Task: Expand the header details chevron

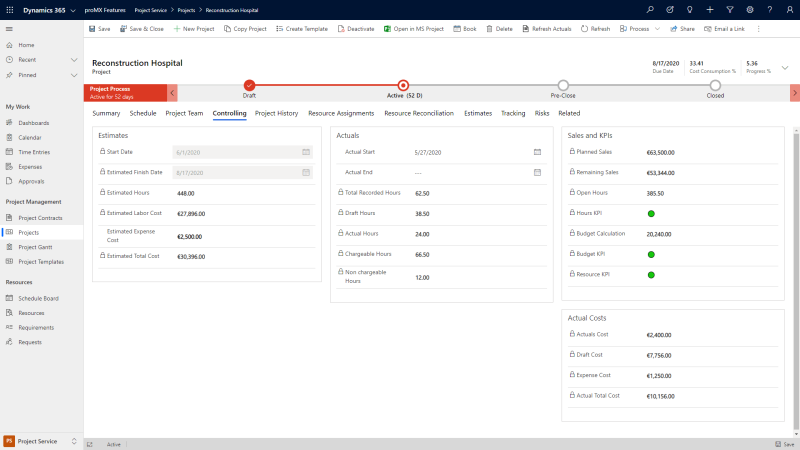Action: pyautogui.click(x=785, y=67)
